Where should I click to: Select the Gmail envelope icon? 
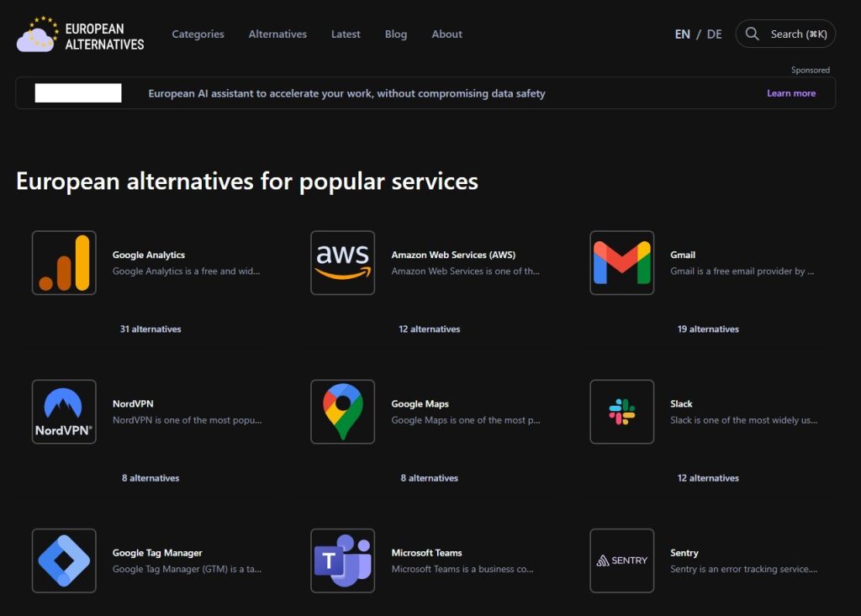pyautogui.click(x=621, y=263)
